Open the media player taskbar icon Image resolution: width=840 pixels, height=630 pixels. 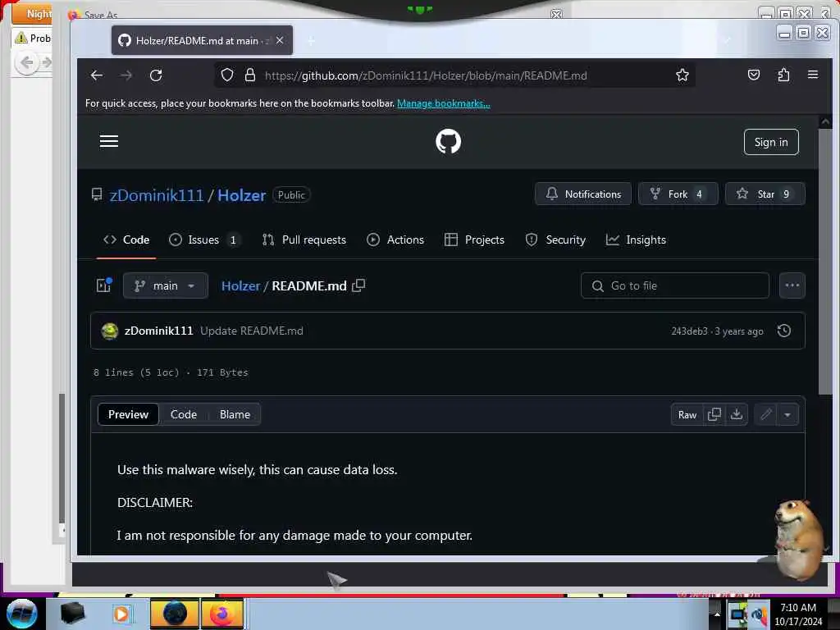click(121, 614)
